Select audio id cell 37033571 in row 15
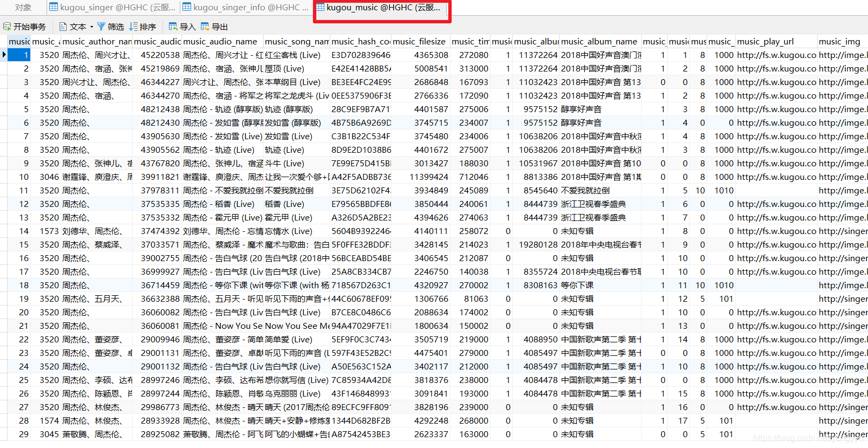Viewport: 868px width, 448px height. click(157, 244)
